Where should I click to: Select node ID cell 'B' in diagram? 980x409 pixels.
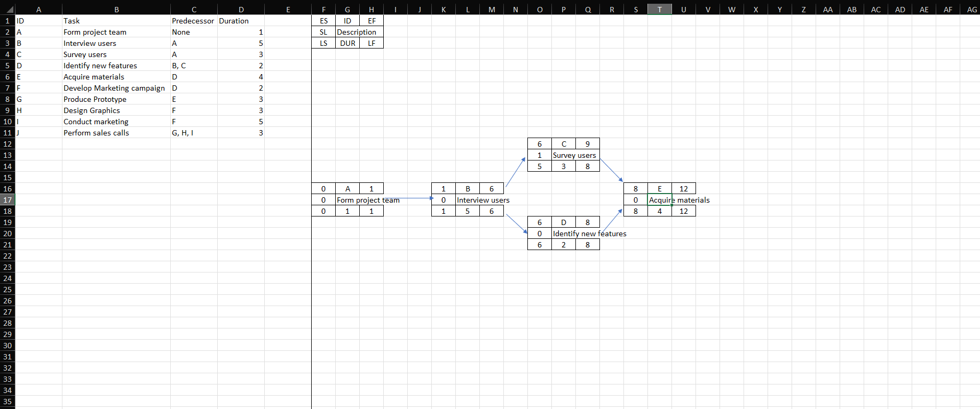pyautogui.click(x=468, y=189)
